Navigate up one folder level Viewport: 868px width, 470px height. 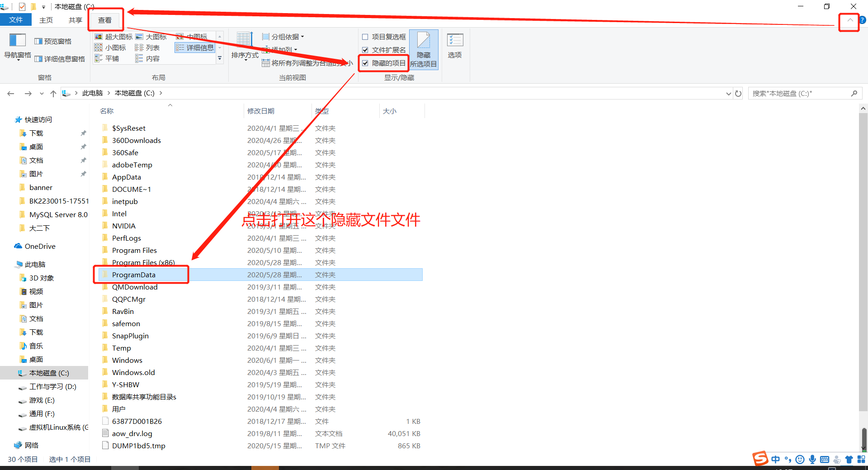pyautogui.click(x=53, y=93)
